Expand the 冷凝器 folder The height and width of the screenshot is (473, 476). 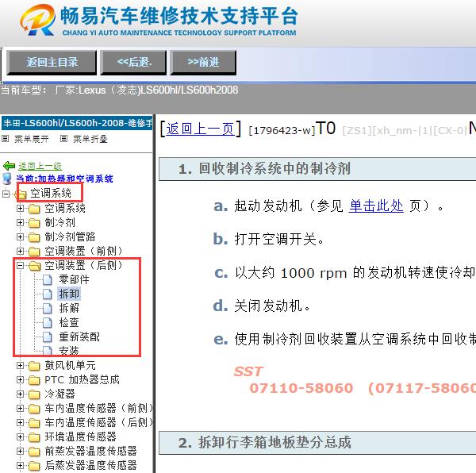pyautogui.click(x=20, y=394)
